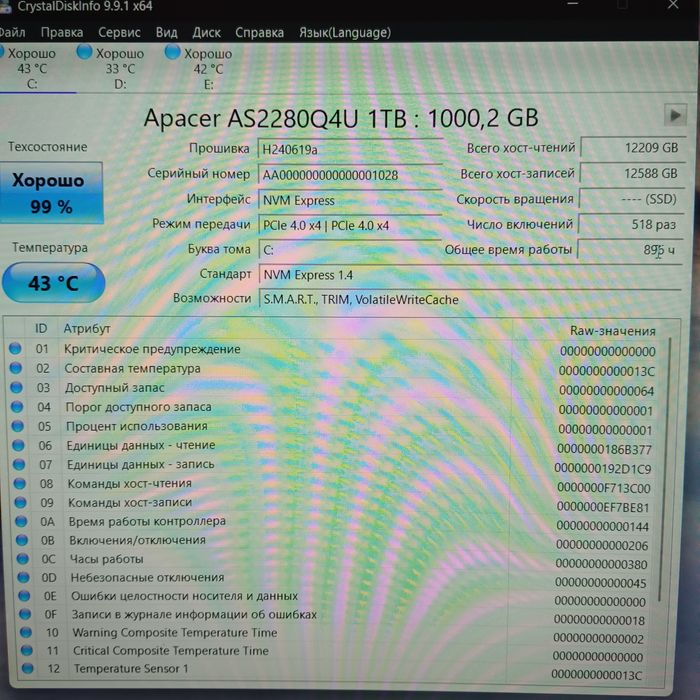Select row Небезопасные отключения
This screenshot has height=700, width=700.
point(335,579)
